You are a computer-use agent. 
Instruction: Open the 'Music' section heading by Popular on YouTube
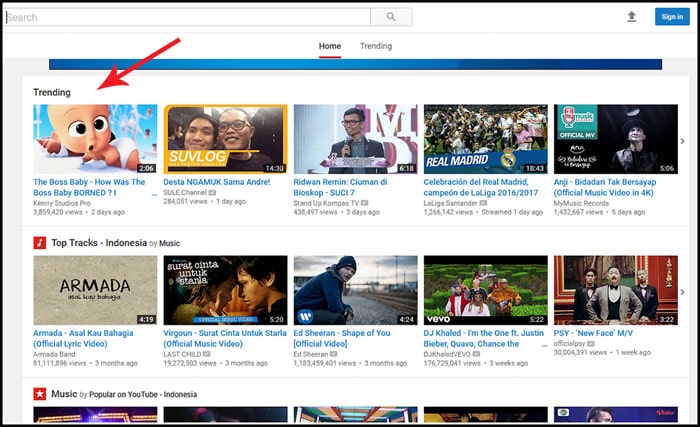[x=64, y=394]
